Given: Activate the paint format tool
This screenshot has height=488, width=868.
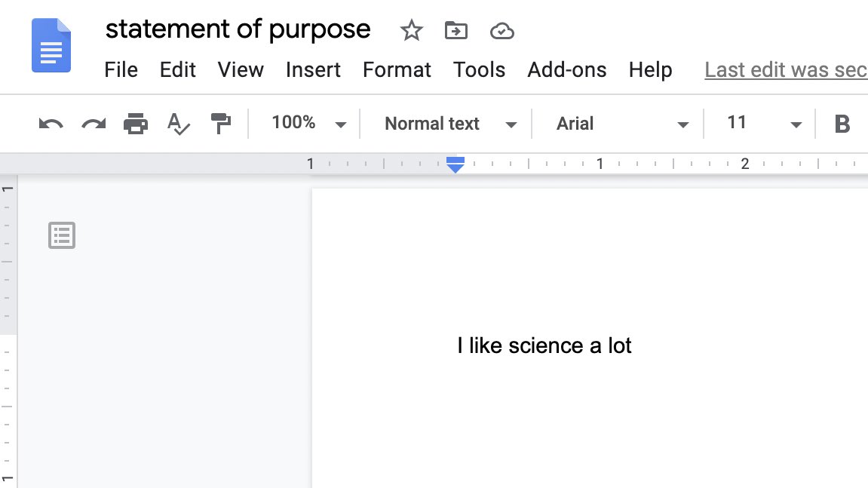Looking at the screenshot, I should click(220, 124).
